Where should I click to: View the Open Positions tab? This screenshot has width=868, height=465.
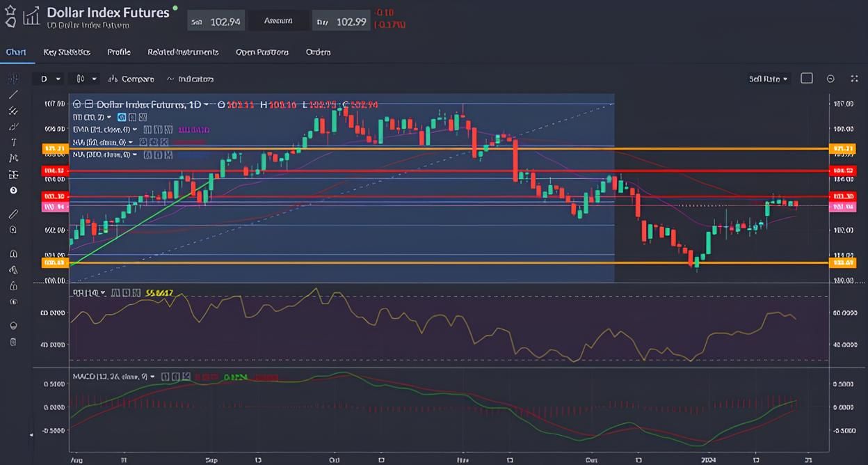262,52
